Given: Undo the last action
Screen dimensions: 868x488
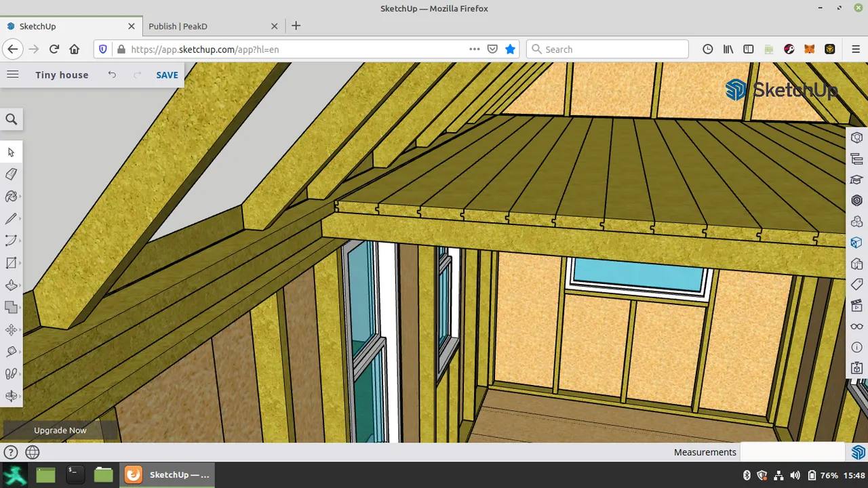Looking at the screenshot, I should click(112, 75).
